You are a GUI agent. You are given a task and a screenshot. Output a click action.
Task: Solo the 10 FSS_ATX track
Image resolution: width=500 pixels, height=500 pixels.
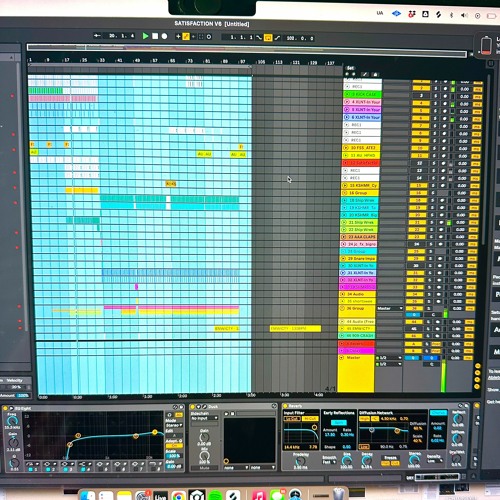click(435, 148)
